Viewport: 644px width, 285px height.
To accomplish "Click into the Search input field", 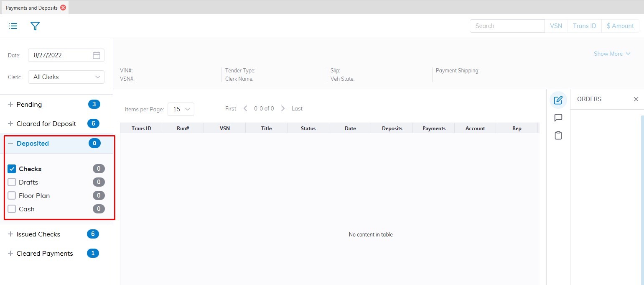I will point(507,26).
